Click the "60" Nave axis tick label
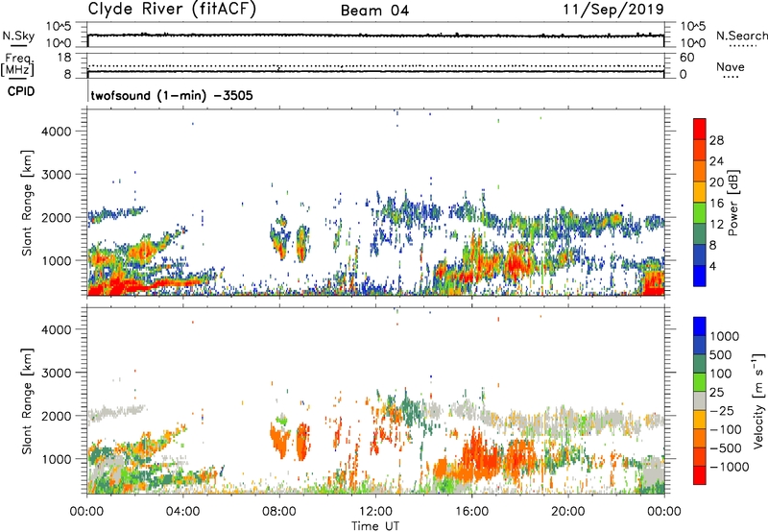The height and width of the screenshot is (532, 768). tap(686, 58)
